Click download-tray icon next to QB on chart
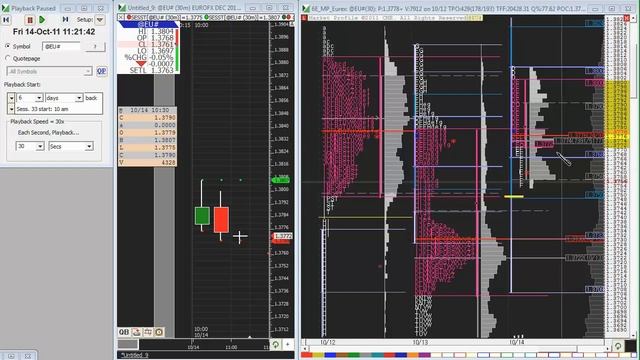This screenshot has height=360, width=640. point(136,332)
